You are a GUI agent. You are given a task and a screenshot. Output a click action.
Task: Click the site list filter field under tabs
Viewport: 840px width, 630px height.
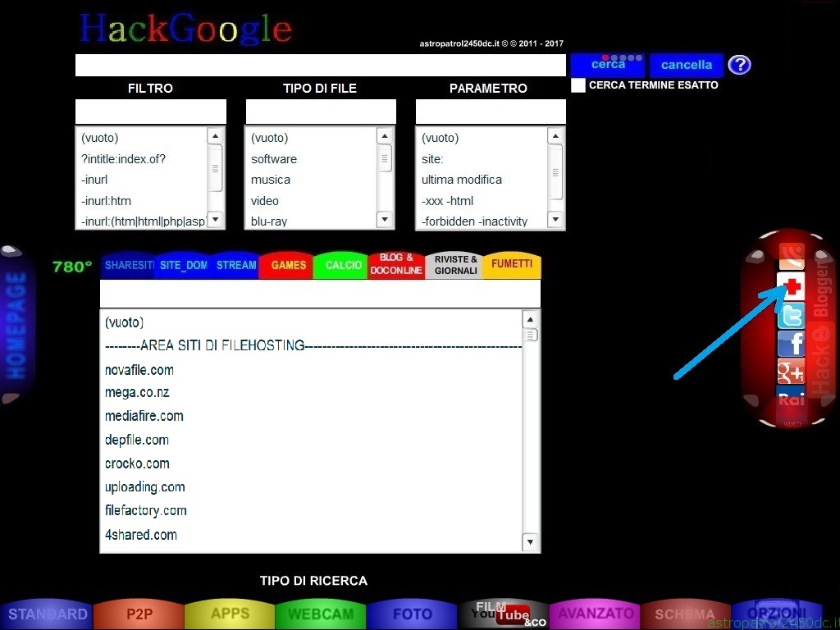coord(320,294)
